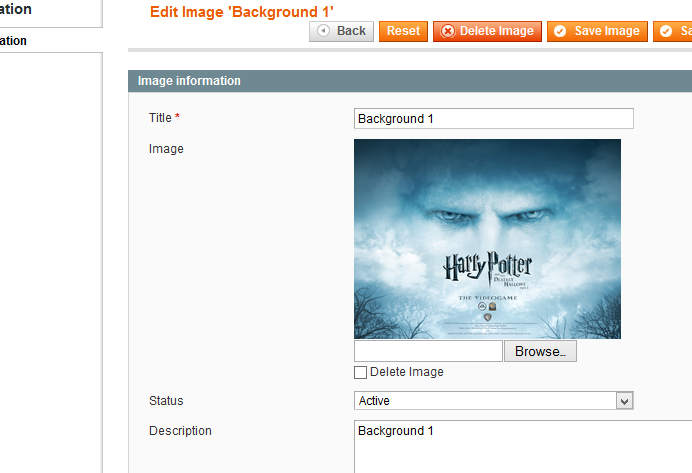The image size is (692, 473).
Task: Open the Browse file chooser
Action: [x=540, y=351]
